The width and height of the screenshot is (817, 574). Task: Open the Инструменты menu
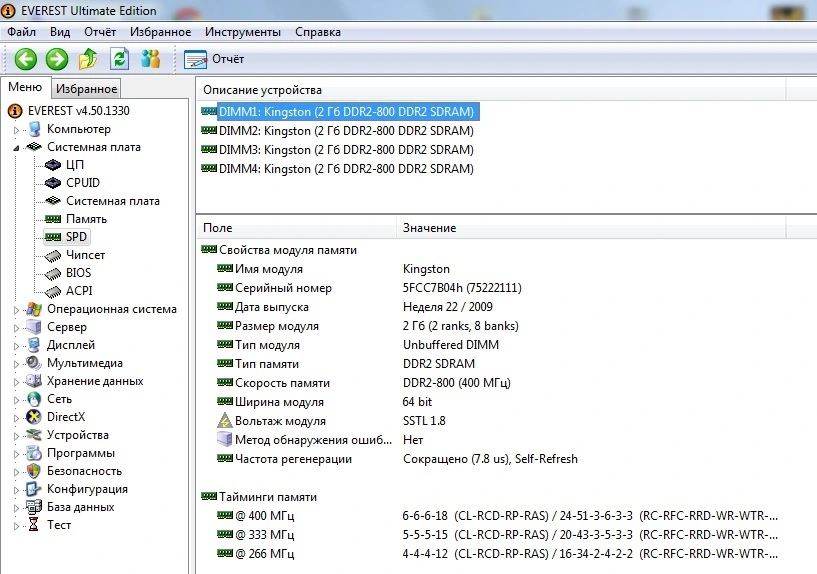tap(243, 32)
